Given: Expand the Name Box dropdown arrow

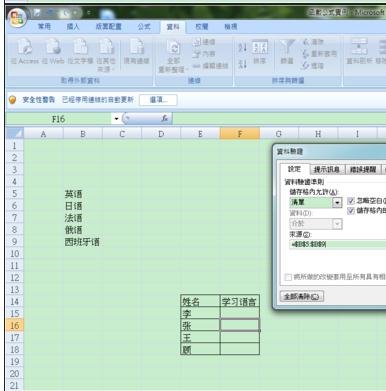Looking at the screenshot, I should click(116, 119).
